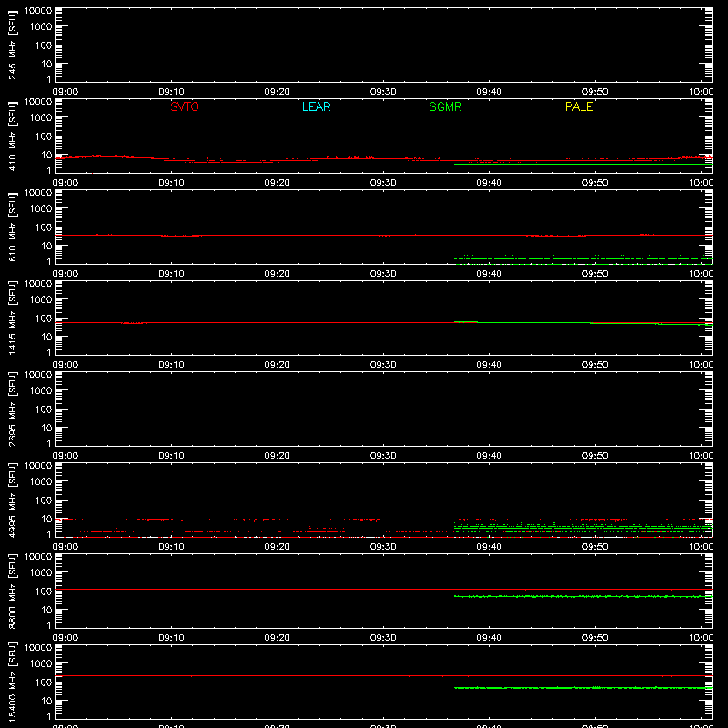Click the green SGMR trace in 15400 MHz plot
The width and height of the screenshot is (728, 728).
coord(582,688)
